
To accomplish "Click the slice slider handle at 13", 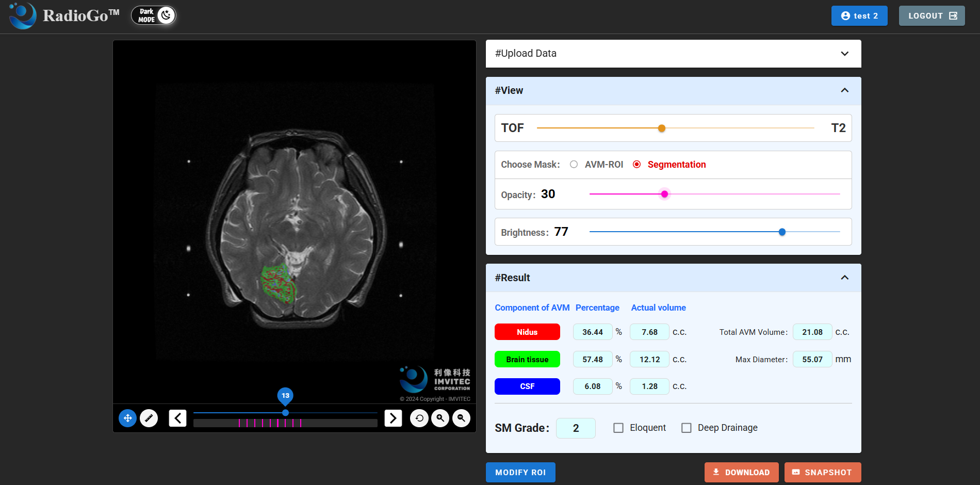I will 285,413.
